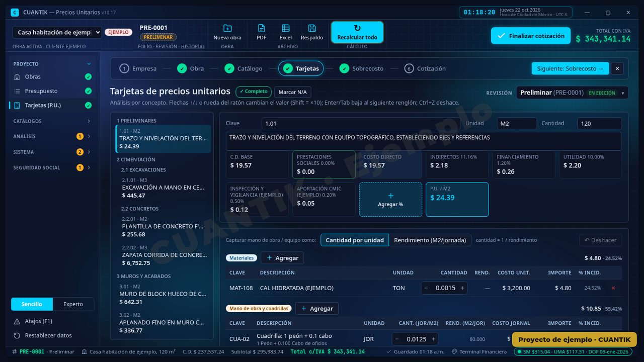Expand the SEGURIDAD SOCIAL sidebar section
This screenshot has height=362, width=644.
[x=52, y=167]
